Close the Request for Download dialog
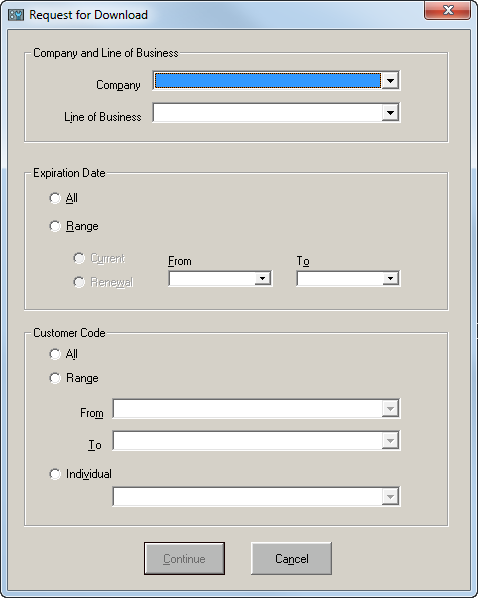 pyautogui.click(x=448, y=10)
